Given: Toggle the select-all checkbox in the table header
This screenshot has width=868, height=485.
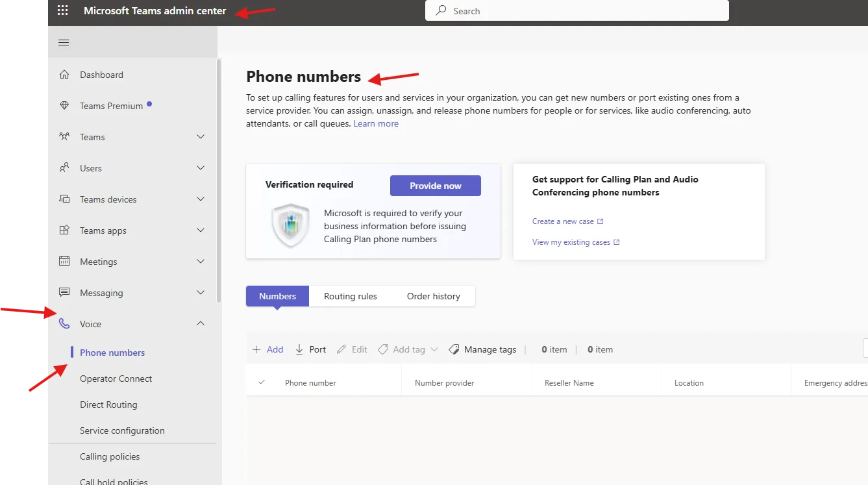Looking at the screenshot, I should [x=262, y=382].
